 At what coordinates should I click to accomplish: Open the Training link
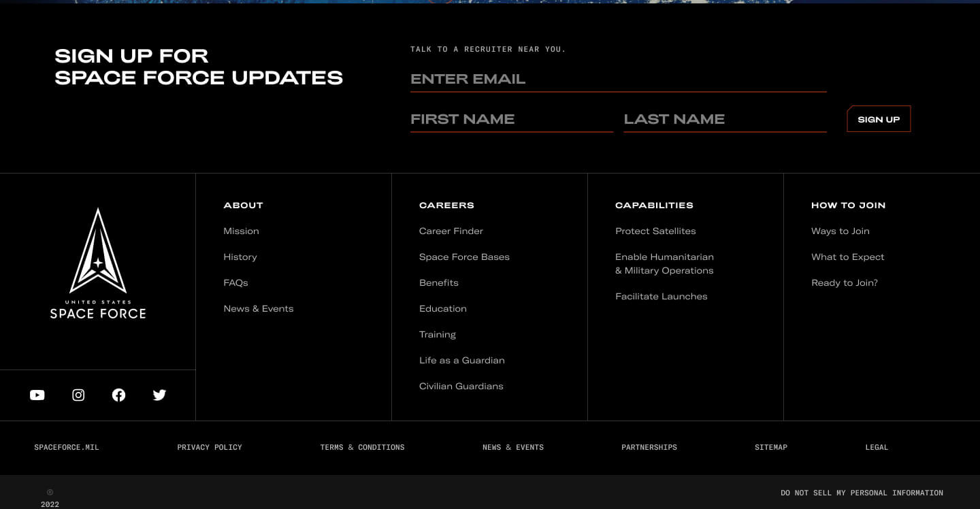click(x=438, y=335)
